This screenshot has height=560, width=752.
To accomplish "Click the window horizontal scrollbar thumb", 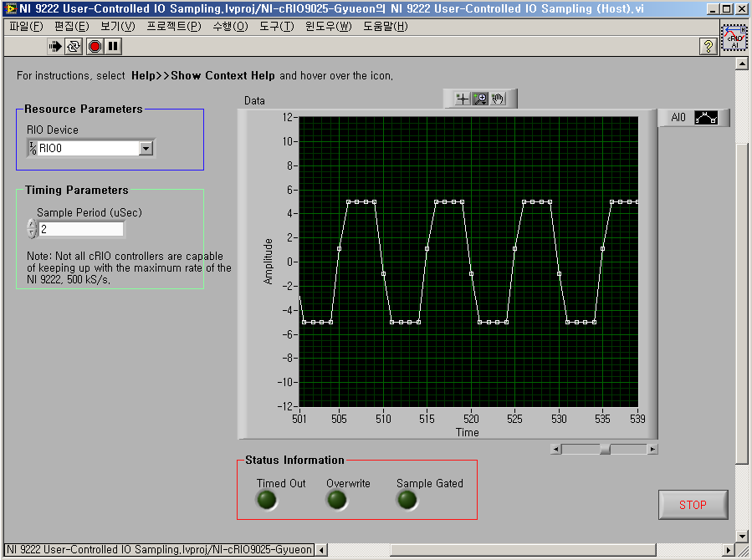I will pyautogui.click(x=523, y=550).
